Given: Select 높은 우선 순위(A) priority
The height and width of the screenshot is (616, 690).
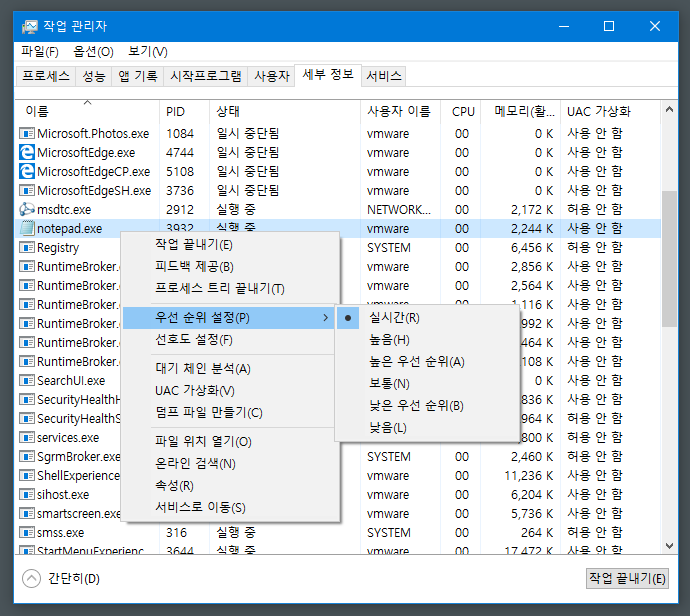Looking at the screenshot, I should pos(427,362).
